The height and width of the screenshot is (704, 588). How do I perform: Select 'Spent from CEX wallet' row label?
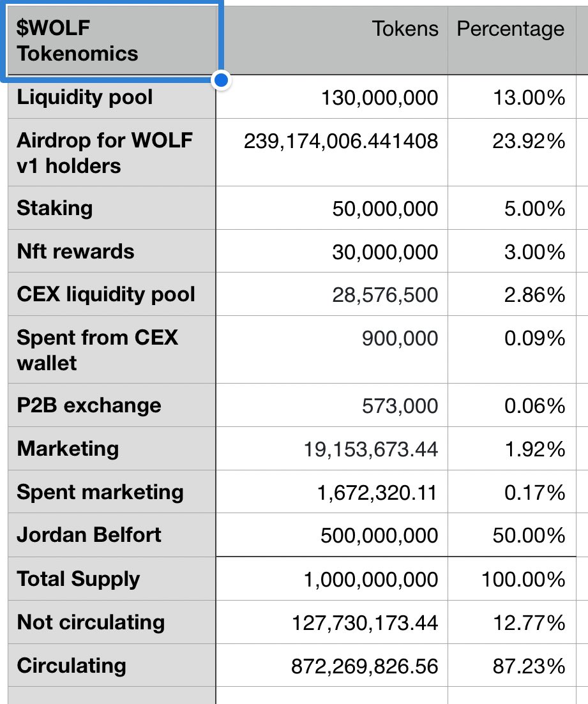point(112,350)
